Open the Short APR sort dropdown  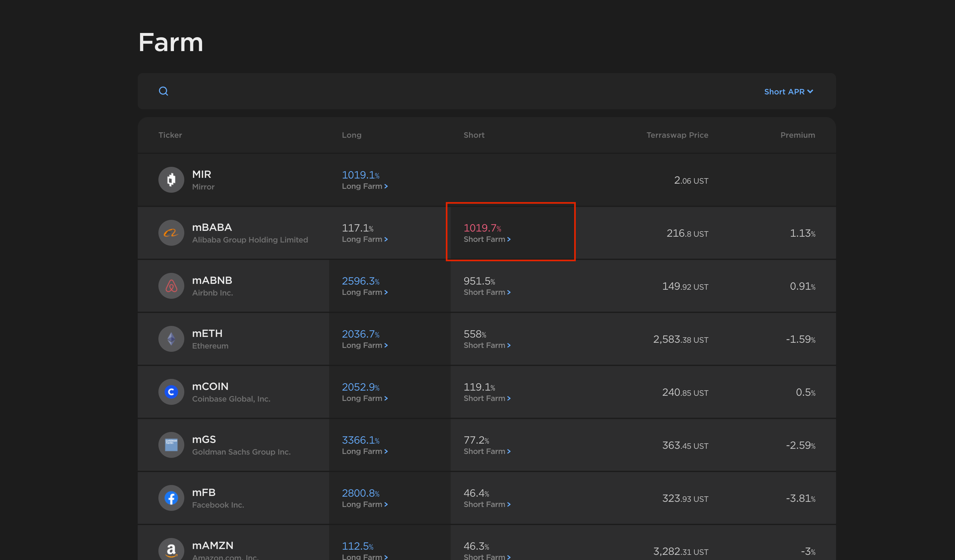(788, 92)
